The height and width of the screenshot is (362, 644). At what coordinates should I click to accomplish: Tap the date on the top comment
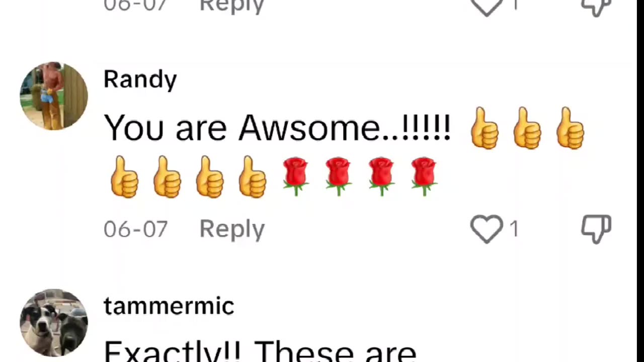coord(135,6)
